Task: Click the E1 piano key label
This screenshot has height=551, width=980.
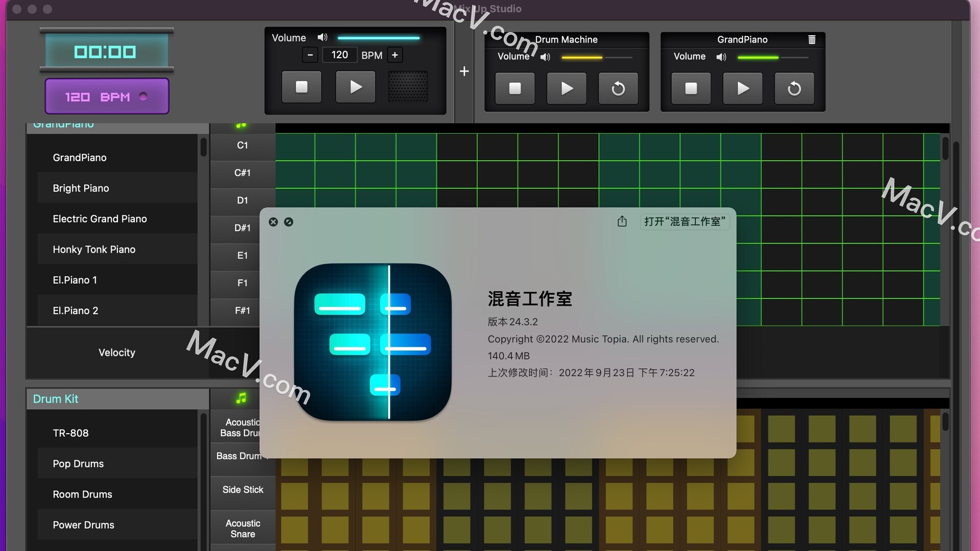Action: coord(242,256)
